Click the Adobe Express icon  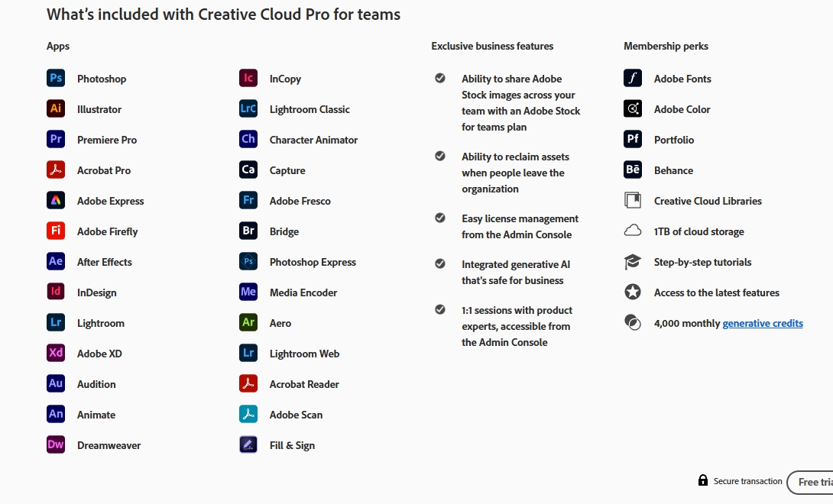tap(56, 200)
